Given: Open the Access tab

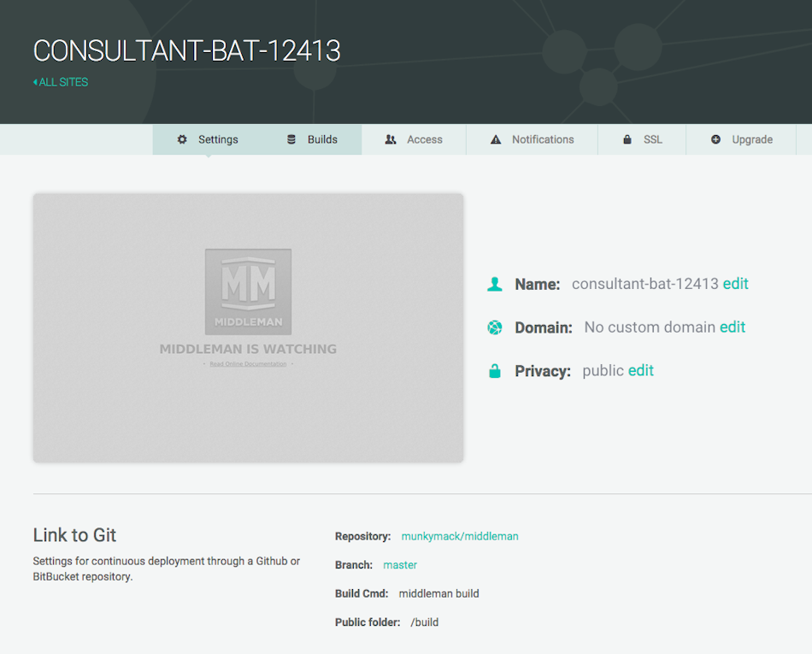Looking at the screenshot, I should [414, 139].
